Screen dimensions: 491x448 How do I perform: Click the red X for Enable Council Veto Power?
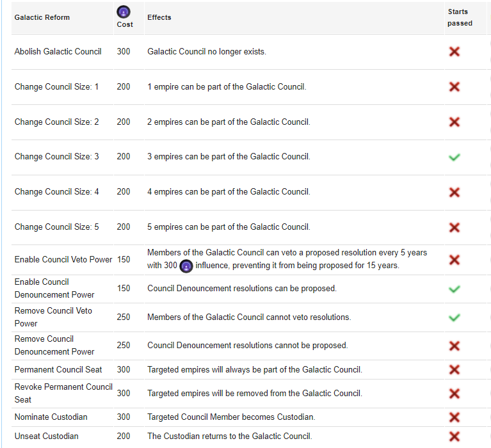click(x=455, y=260)
